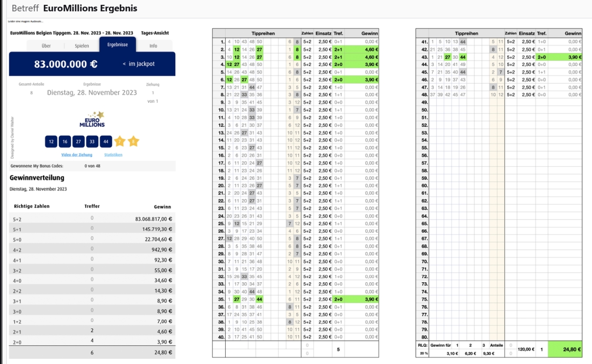
Task: Click the drawn number ball 44
Action: [105, 142]
